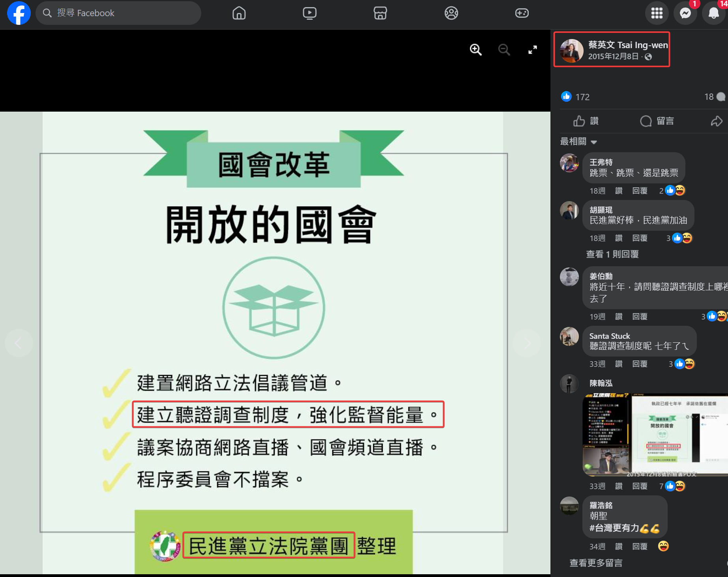Viewport: 728px width, 577px height.
Task: Open 姜伯勳 commenter name
Action: (601, 276)
